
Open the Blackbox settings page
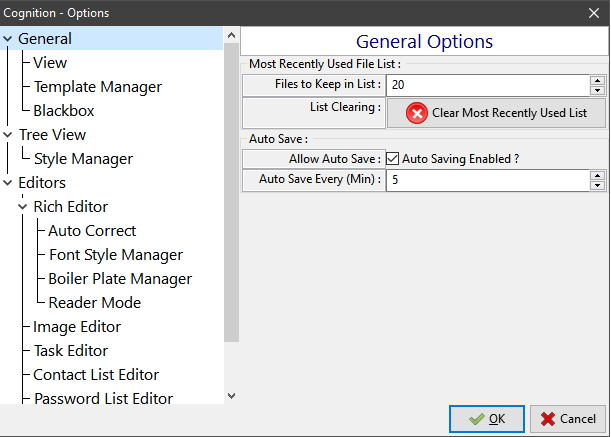coord(64,111)
